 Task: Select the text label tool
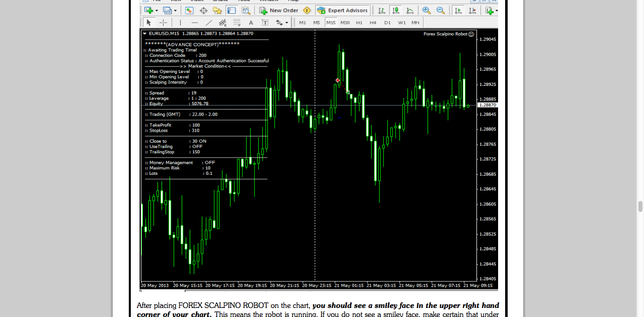pyautogui.click(x=265, y=23)
